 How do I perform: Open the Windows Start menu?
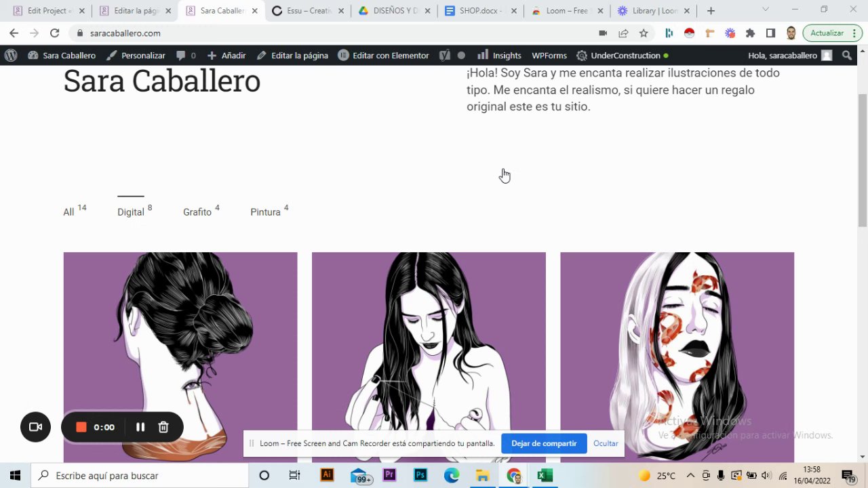pos(15,476)
